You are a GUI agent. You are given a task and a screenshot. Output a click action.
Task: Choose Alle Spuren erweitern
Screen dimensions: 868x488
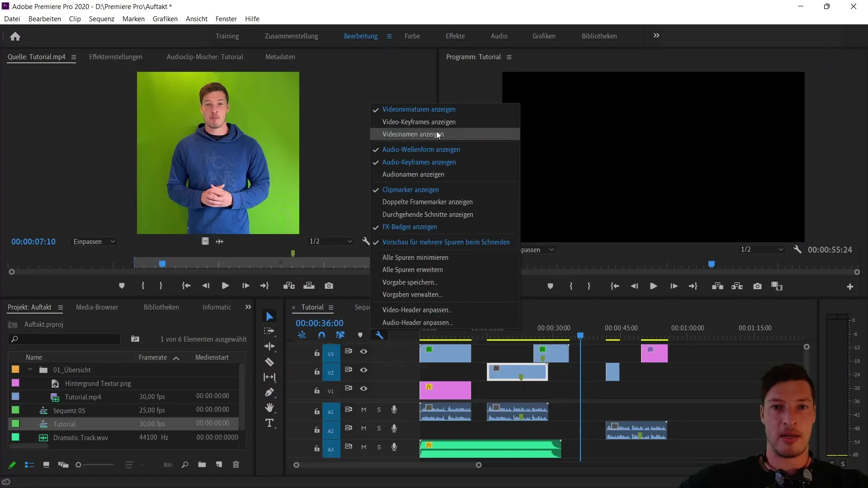point(445,270)
